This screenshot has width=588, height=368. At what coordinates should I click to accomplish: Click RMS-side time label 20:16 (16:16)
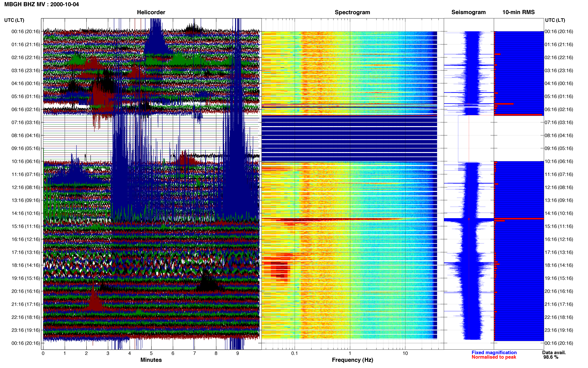559,291
